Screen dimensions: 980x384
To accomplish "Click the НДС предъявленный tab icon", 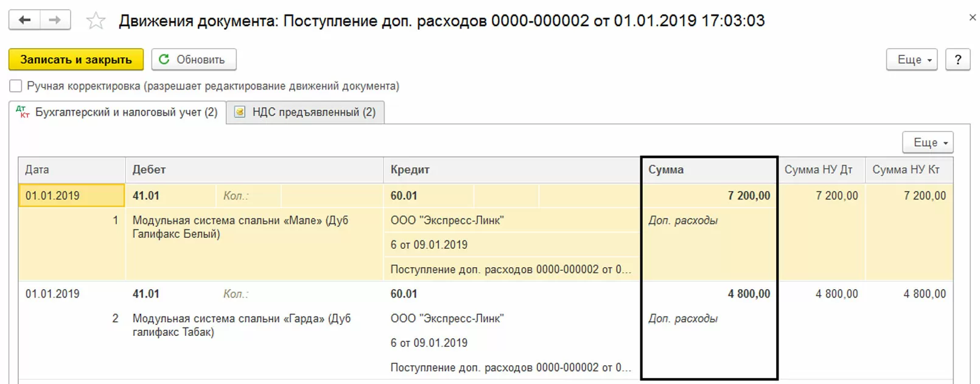I will [x=240, y=112].
